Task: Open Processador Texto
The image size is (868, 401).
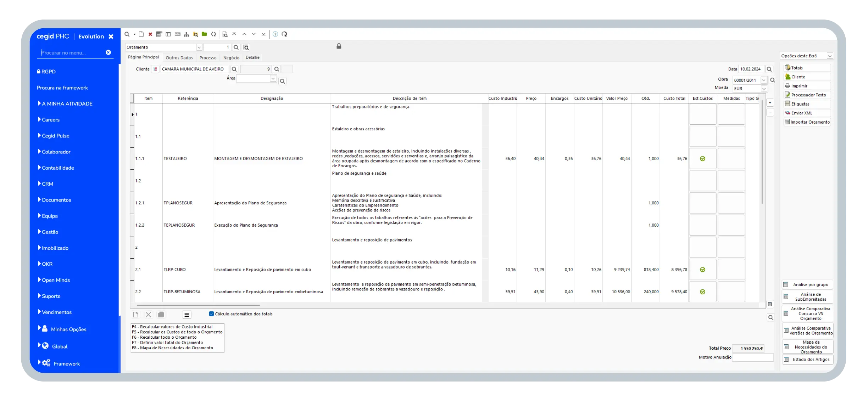Action: point(807,95)
